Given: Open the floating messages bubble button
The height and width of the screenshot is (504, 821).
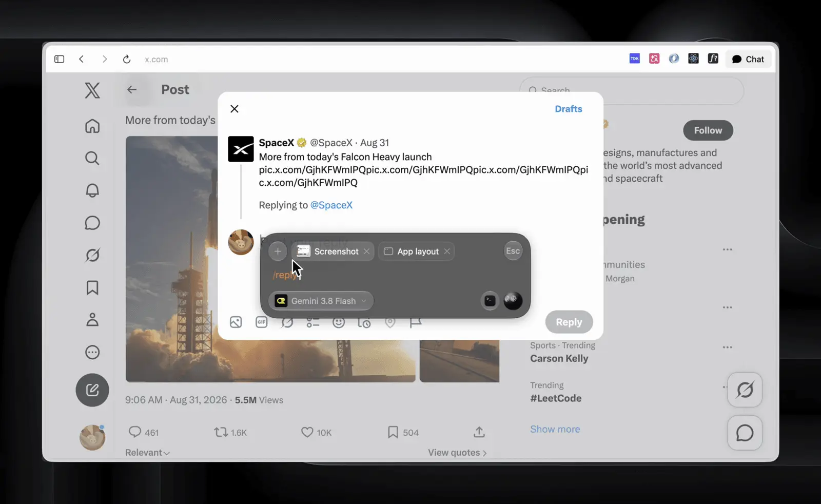Looking at the screenshot, I should pos(745,433).
